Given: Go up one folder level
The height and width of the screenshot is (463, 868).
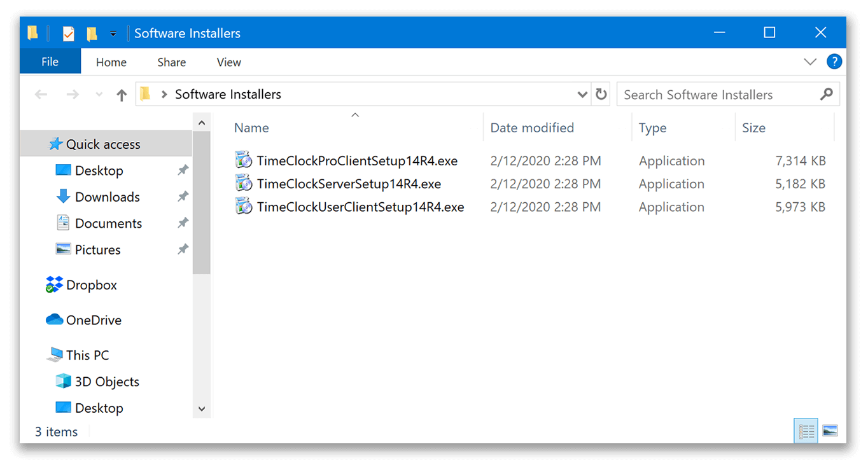Looking at the screenshot, I should point(122,95).
